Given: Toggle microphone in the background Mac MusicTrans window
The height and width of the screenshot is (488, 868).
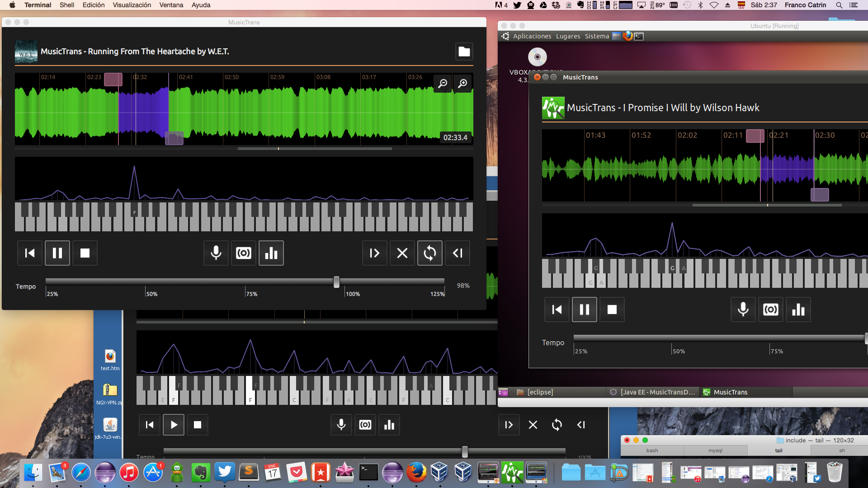Looking at the screenshot, I should pyautogui.click(x=341, y=425).
